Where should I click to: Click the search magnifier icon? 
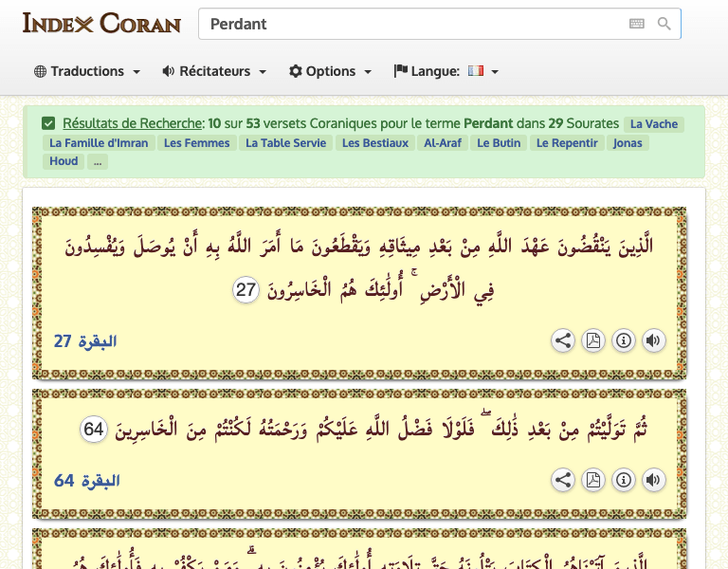tap(664, 24)
